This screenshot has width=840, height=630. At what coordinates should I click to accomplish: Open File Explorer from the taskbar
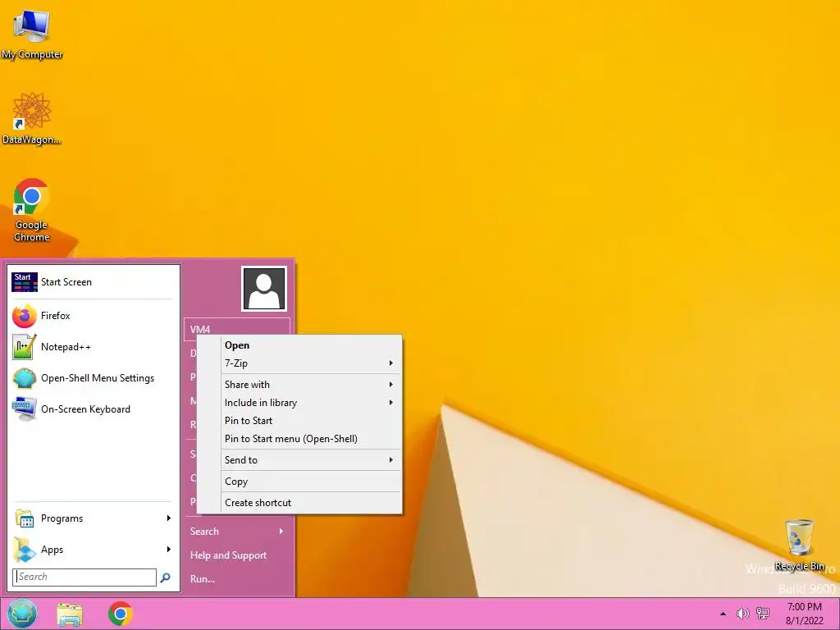coord(70,614)
